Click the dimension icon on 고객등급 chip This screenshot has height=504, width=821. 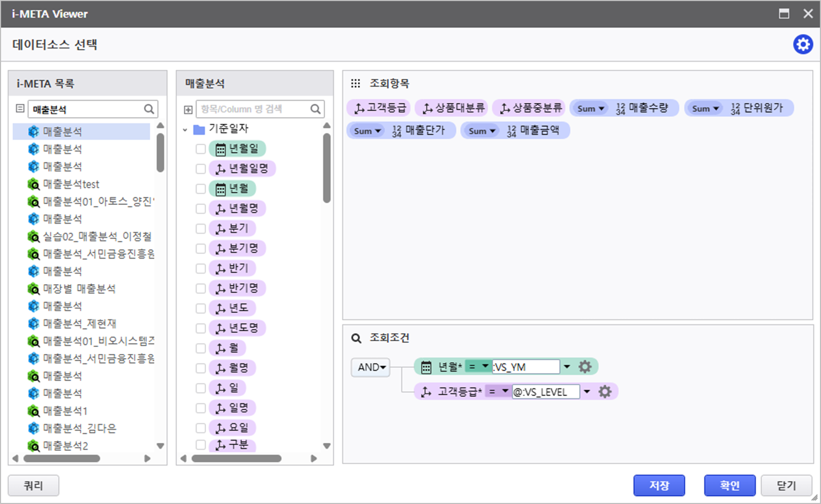[x=359, y=109]
